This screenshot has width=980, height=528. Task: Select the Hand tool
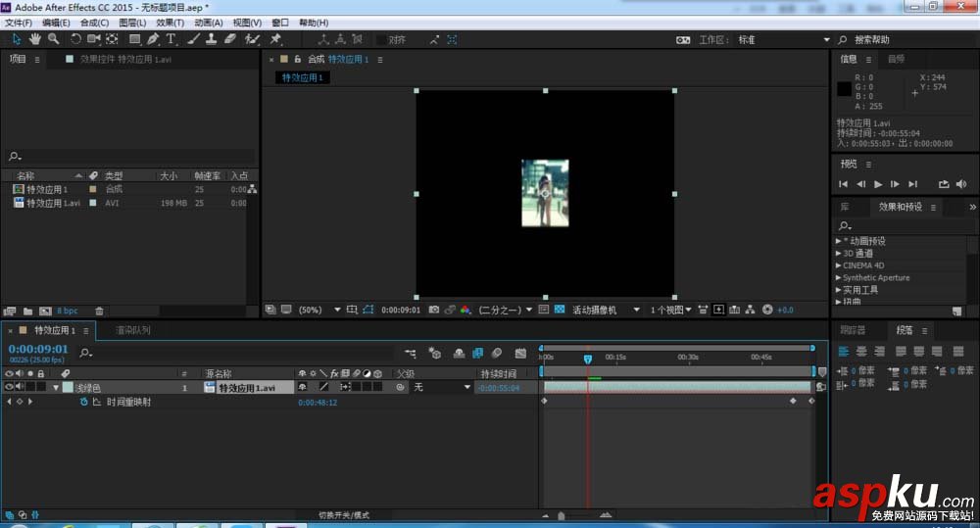click(x=35, y=39)
